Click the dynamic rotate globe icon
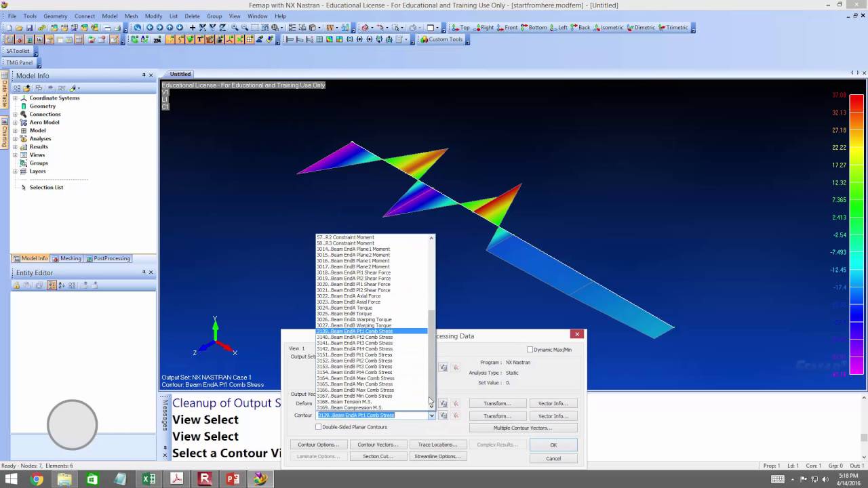Viewport: 868px width, 488px height. click(x=138, y=28)
